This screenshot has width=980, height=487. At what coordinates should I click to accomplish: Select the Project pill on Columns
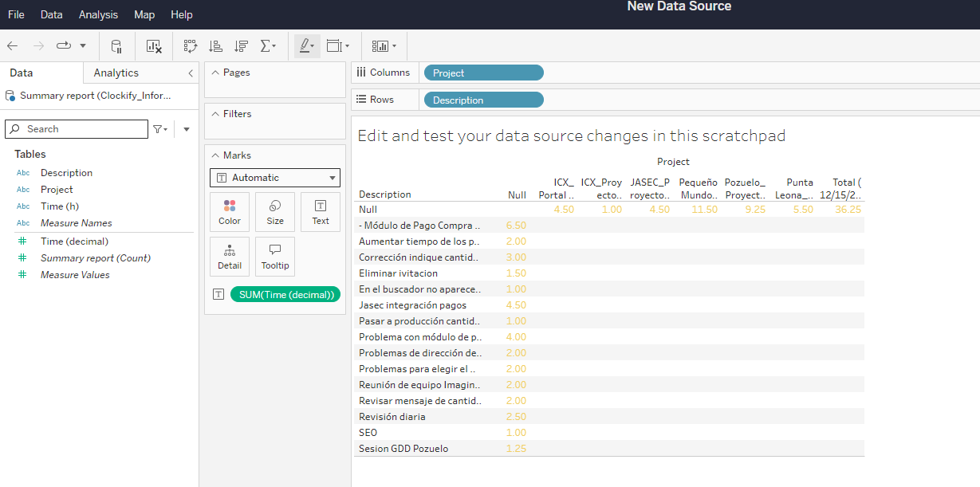(x=483, y=72)
